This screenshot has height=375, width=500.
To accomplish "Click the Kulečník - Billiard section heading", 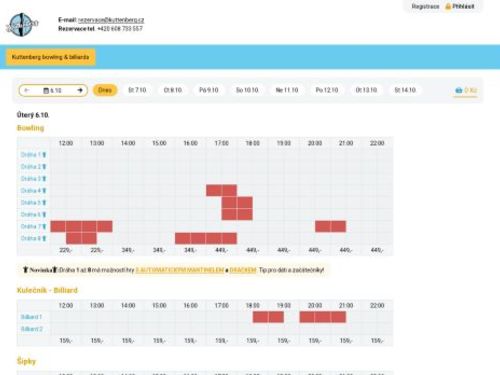I will pos(47,290).
